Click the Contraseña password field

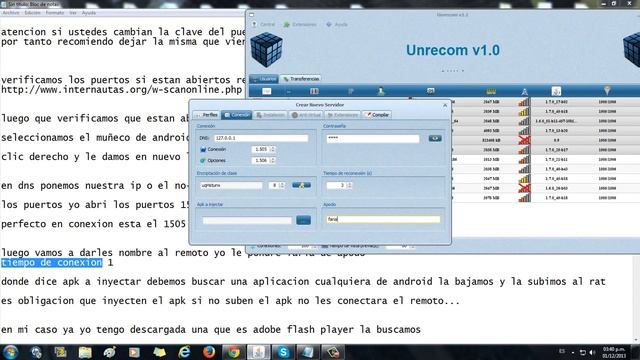(373, 139)
